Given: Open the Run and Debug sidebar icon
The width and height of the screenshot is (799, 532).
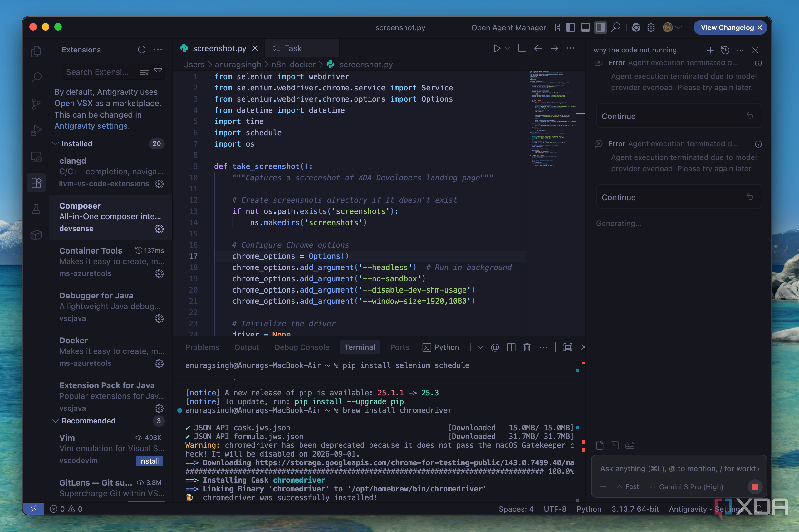Looking at the screenshot, I should [x=36, y=130].
